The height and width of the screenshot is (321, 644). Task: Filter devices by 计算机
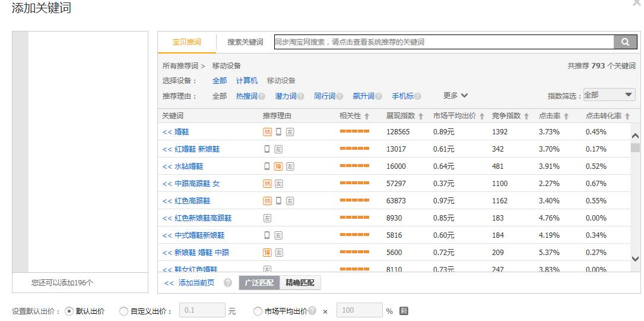pos(247,81)
